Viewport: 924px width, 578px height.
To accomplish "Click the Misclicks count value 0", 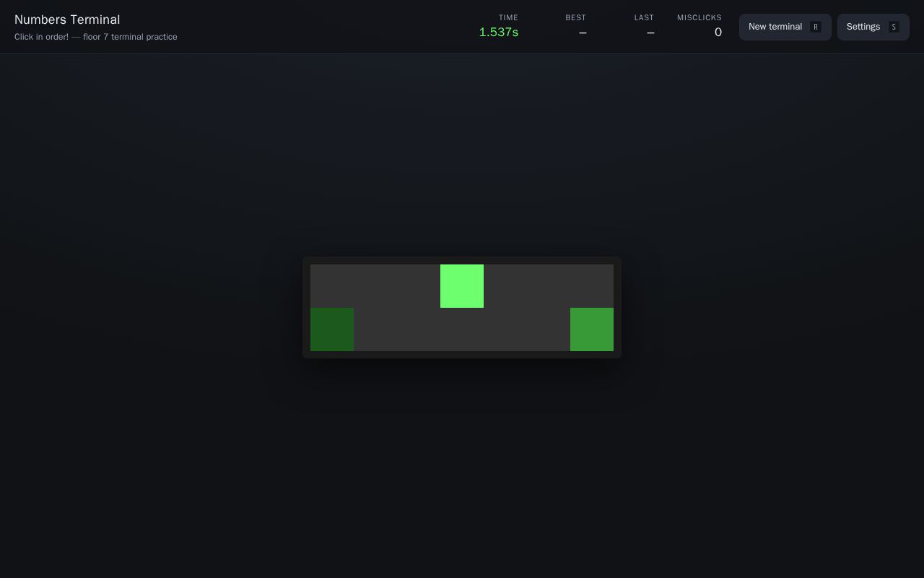I will click(x=718, y=33).
